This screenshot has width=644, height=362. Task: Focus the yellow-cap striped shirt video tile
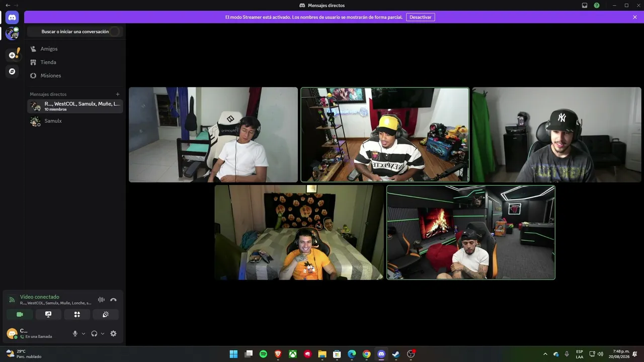pos(385,135)
